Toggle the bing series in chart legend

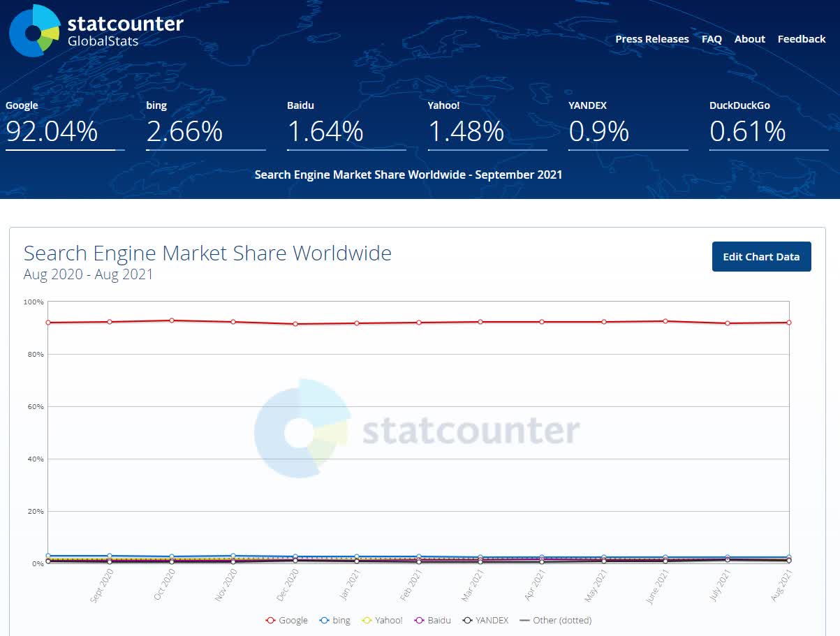tap(334, 620)
